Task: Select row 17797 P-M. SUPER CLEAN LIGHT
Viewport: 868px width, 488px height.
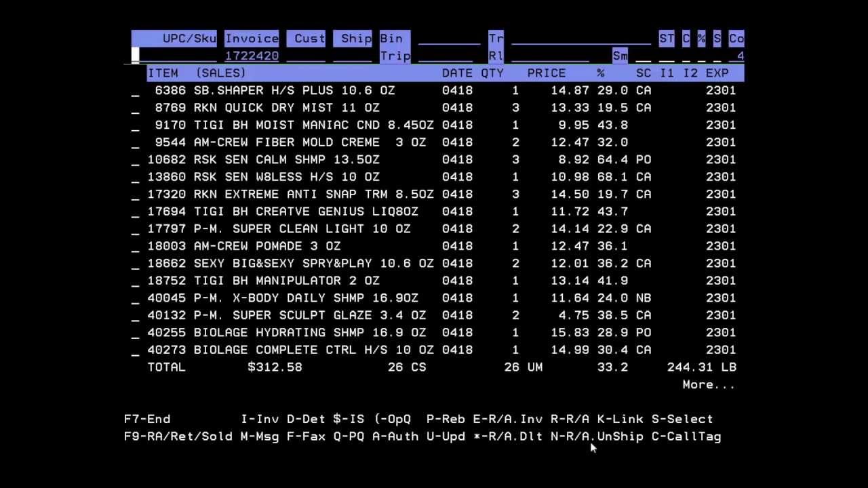Action: coord(433,229)
